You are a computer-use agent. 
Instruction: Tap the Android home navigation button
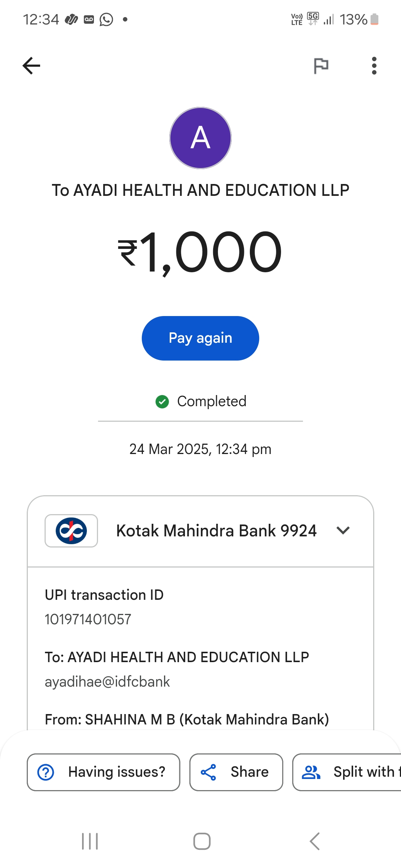tap(202, 841)
